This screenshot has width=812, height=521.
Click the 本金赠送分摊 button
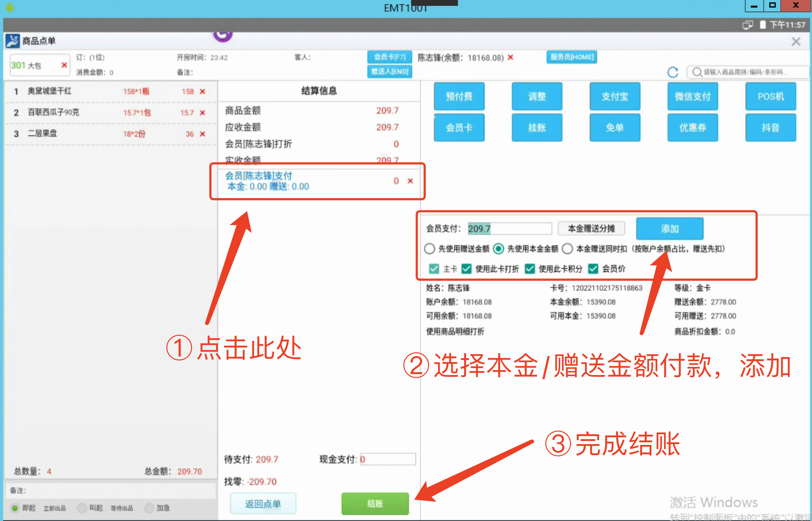click(x=591, y=229)
